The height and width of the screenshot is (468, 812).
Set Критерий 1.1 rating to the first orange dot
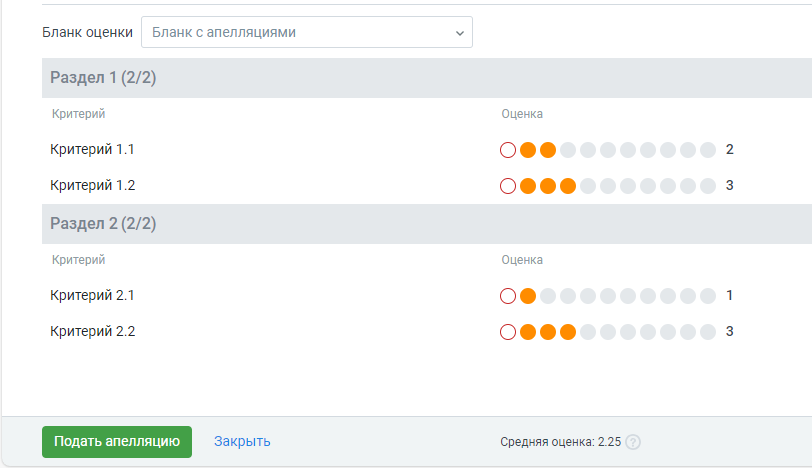pos(528,150)
